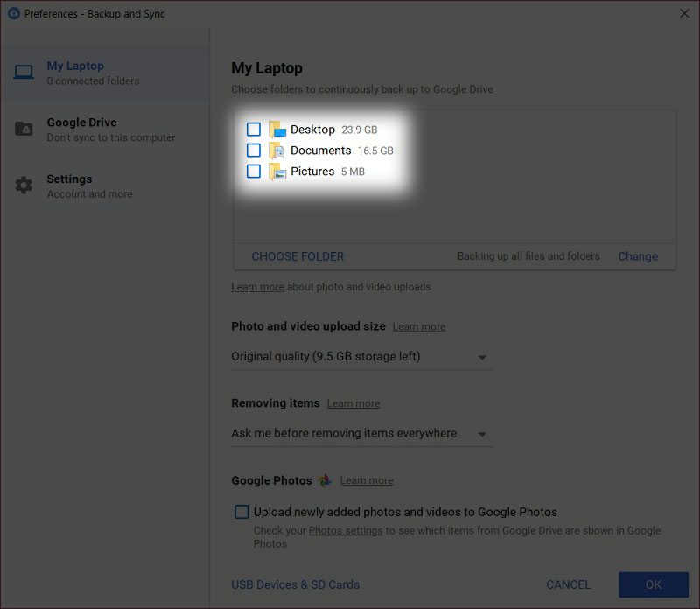700x609 pixels.
Task: Tick the Documents folder checkbox
Action: (x=254, y=150)
